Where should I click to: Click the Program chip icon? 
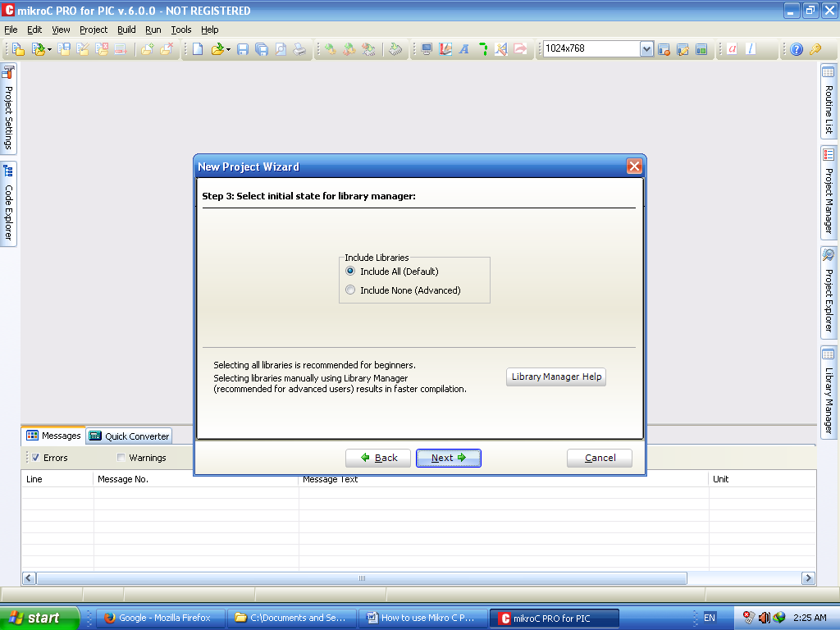[395, 49]
